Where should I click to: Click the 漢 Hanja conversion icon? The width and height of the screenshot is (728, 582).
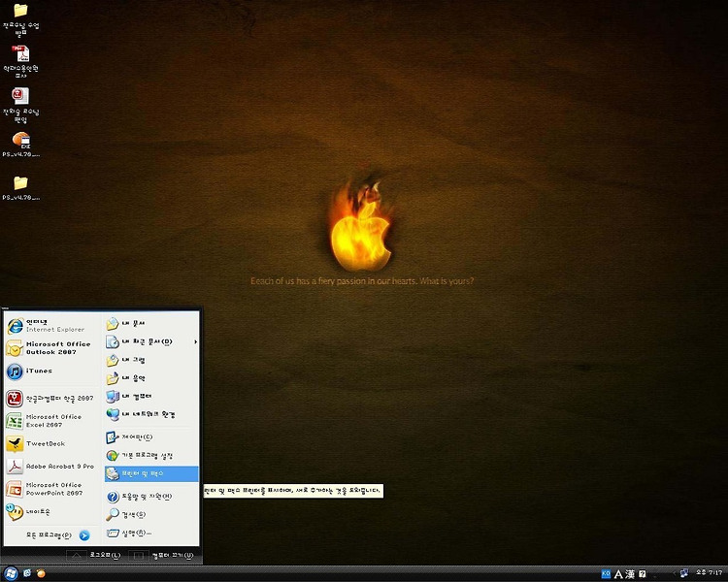click(630, 574)
